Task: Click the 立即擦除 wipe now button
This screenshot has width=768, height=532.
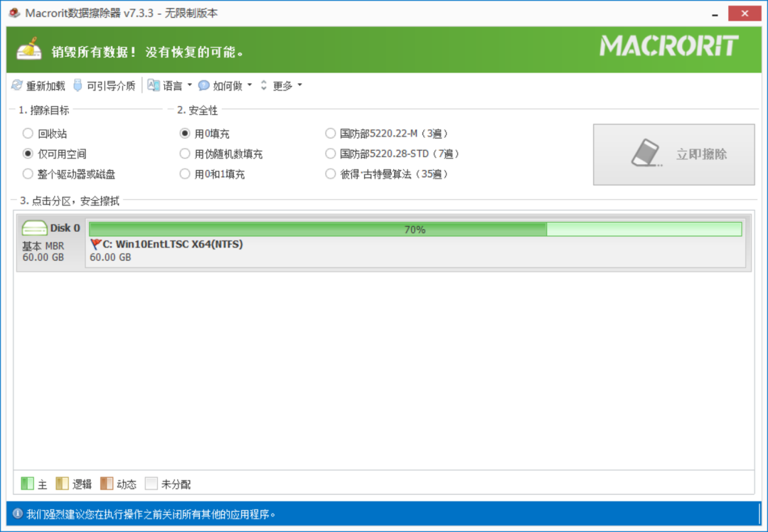Action: [673, 154]
